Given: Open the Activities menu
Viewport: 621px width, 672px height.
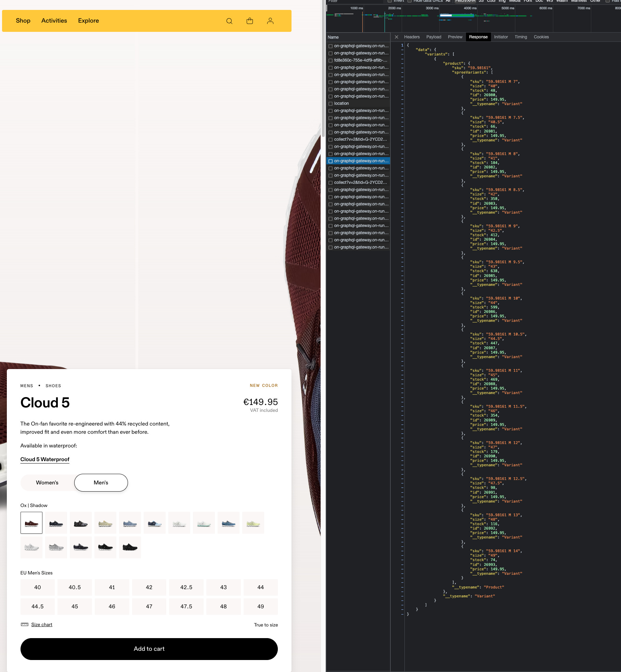Looking at the screenshot, I should point(54,21).
